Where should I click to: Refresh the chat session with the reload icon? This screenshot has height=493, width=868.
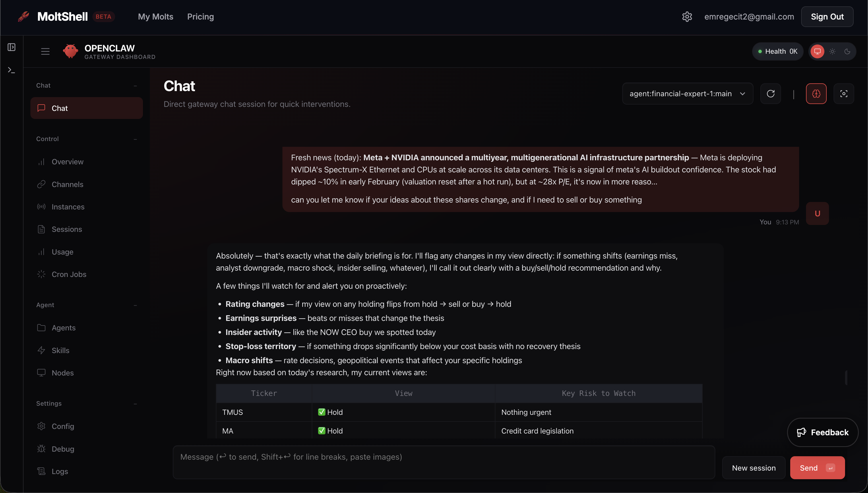771,93
